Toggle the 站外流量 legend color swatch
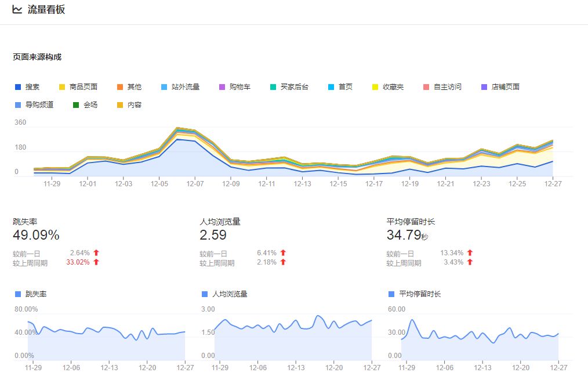The width and height of the screenshot is (588, 387). (x=164, y=87)
